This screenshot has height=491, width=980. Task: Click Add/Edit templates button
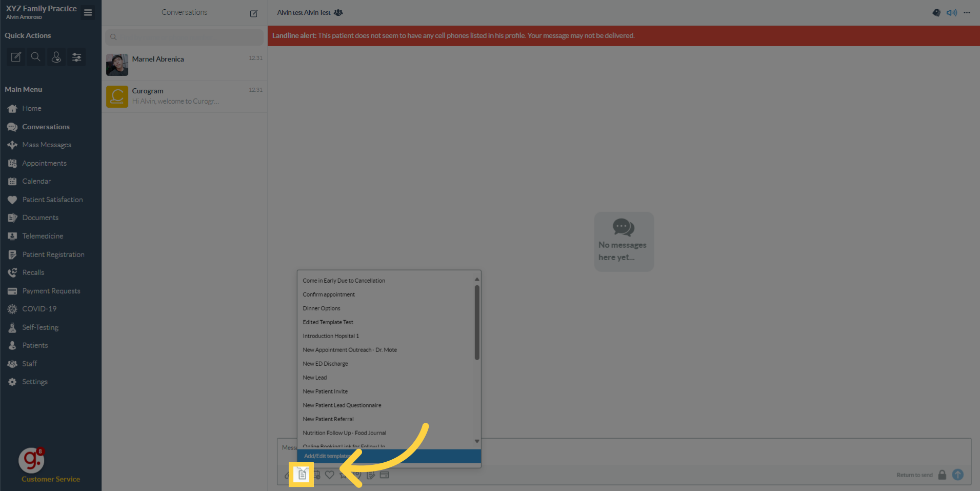[327, 456]
